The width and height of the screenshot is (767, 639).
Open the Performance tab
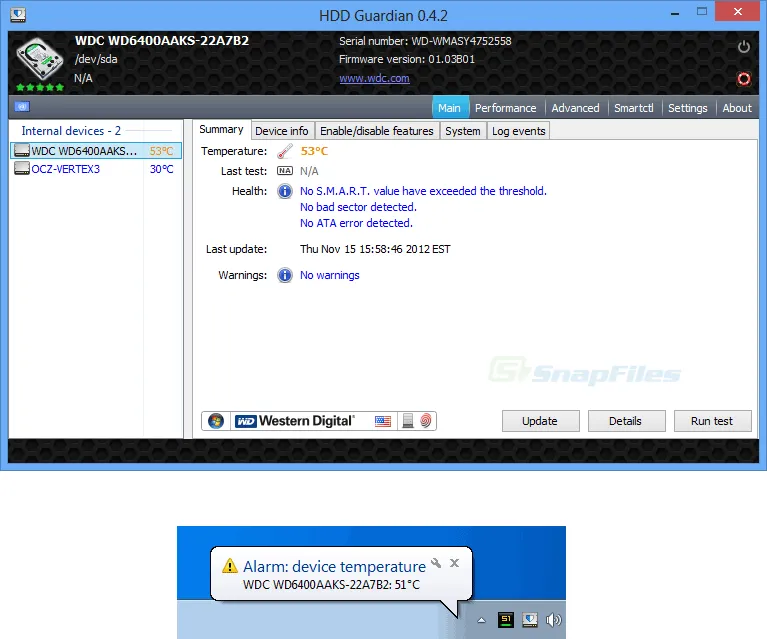pyautogui.click(x=505, y=108)
